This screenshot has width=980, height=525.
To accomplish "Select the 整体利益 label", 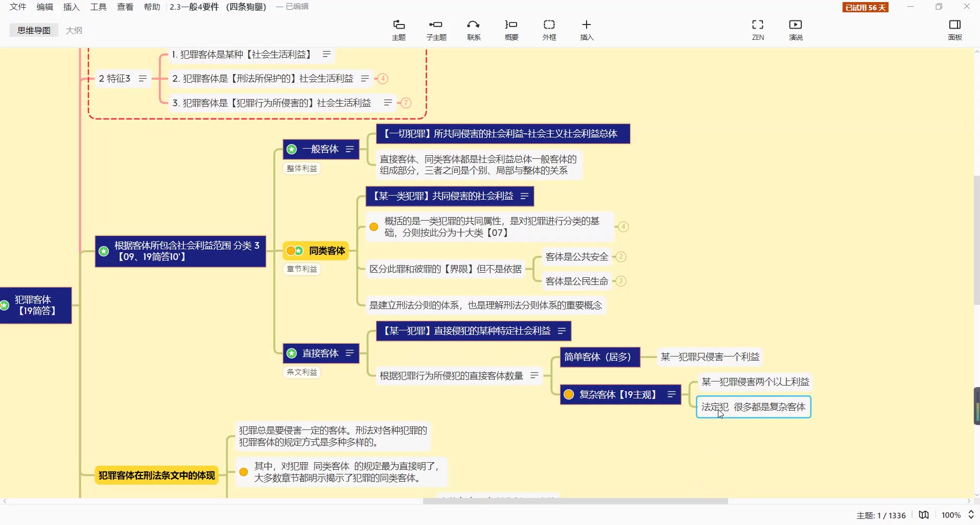I will [x=302, y=169].
